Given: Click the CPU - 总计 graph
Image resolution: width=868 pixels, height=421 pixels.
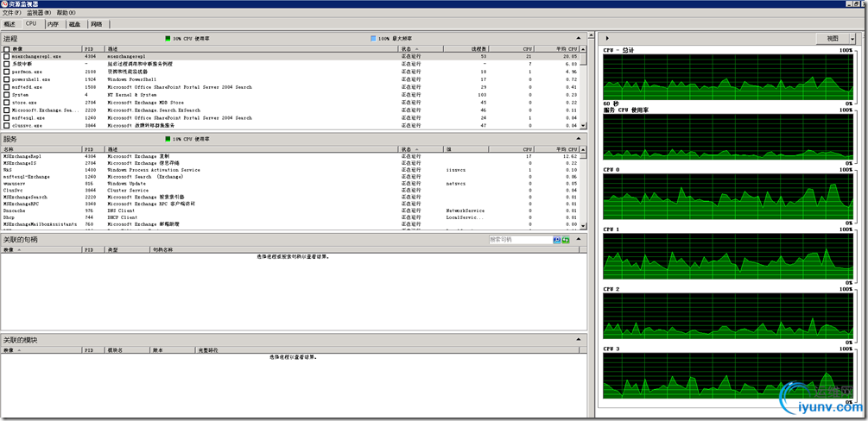Looking at the screenshot, I should [x=728, y=77].
